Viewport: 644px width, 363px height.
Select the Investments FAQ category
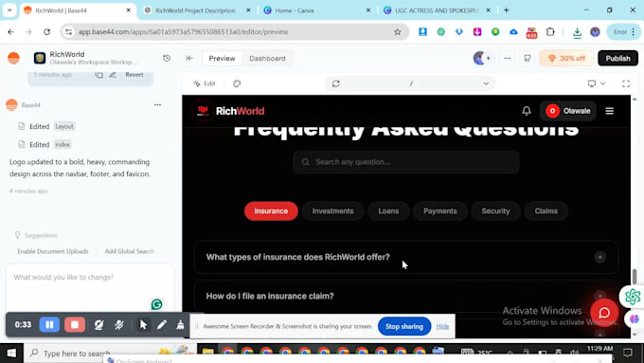[332, 211]
